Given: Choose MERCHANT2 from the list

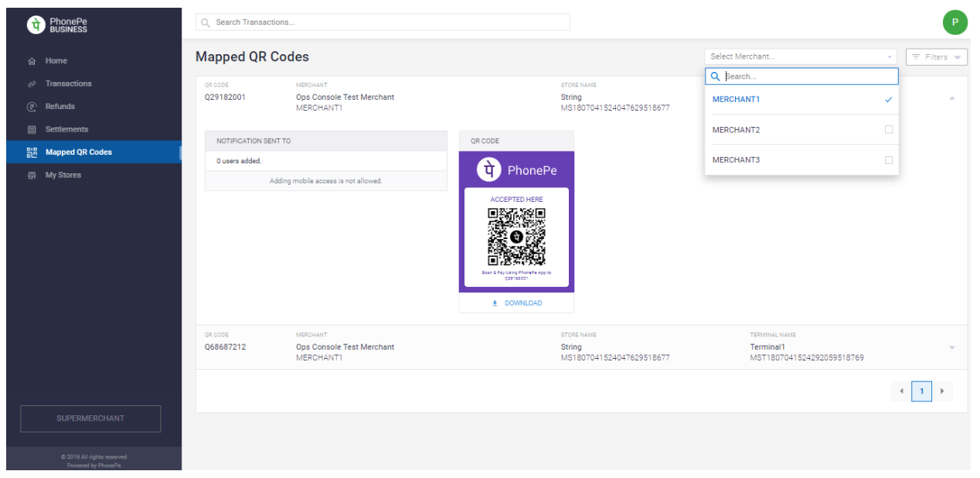Looking at the screenshot, I should tap(801, 130).
